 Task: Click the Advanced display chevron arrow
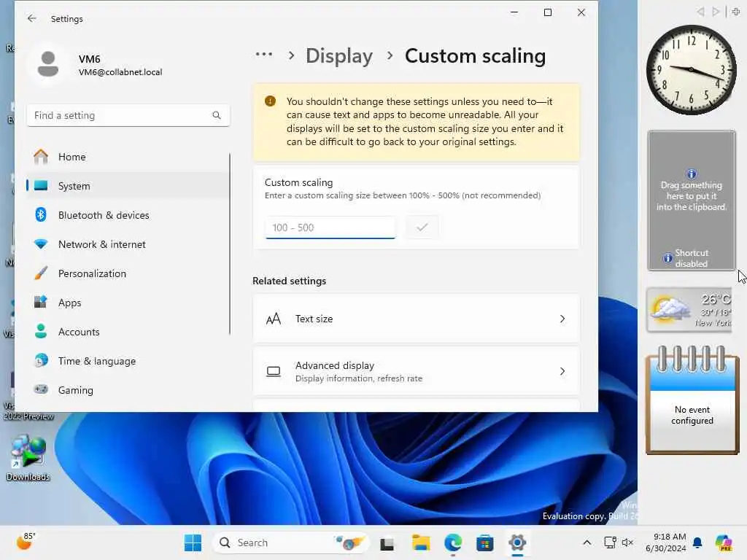point(562,371)
